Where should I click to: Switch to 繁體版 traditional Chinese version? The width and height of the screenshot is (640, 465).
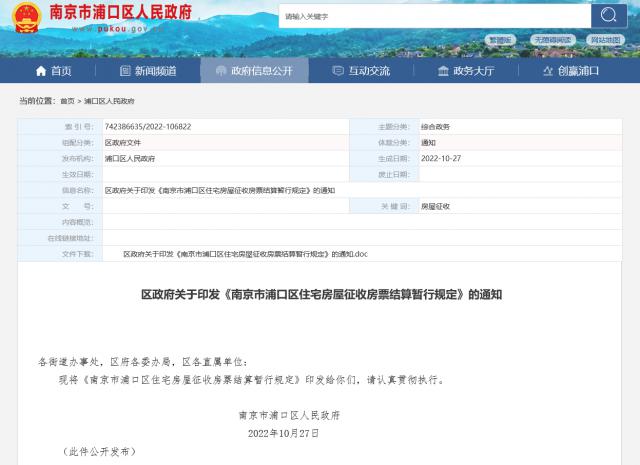tap(499, 40)
